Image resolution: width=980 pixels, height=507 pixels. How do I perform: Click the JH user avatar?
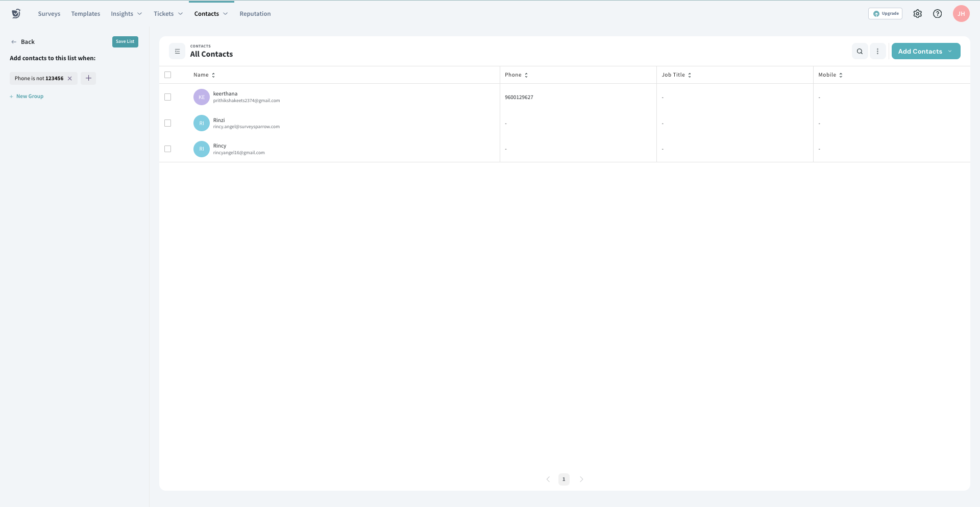pos(961,14)
